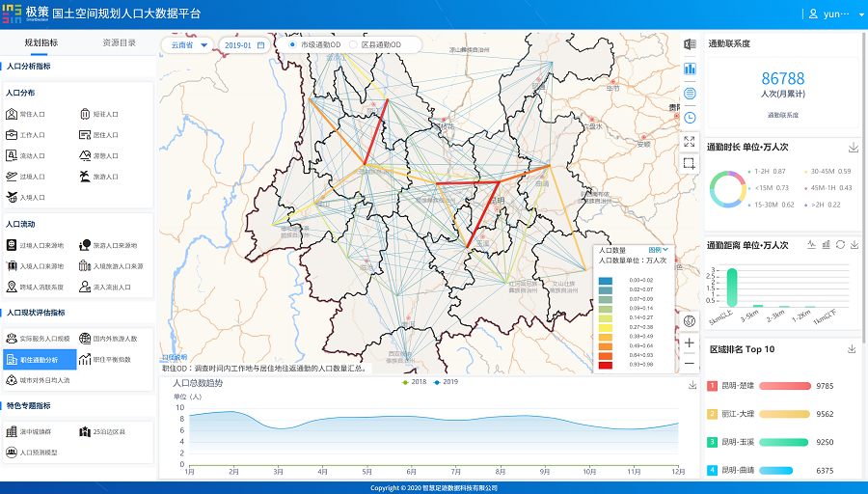
Task: Switch to the 规划指标 tab
Action: (x=41, y=43)
